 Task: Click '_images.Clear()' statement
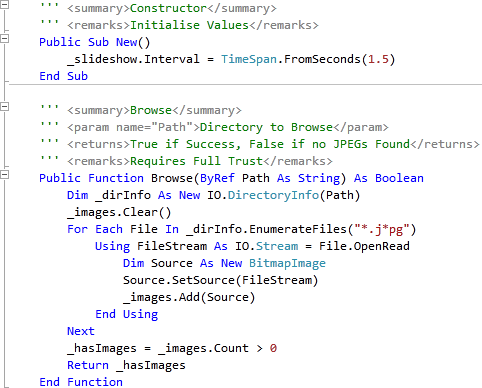click(119, 212)
